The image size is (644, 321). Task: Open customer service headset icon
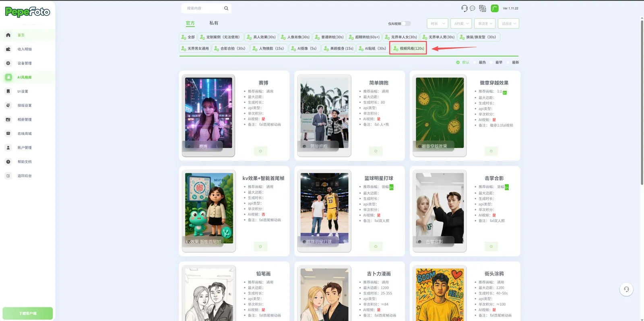click(x=464, y=8)
